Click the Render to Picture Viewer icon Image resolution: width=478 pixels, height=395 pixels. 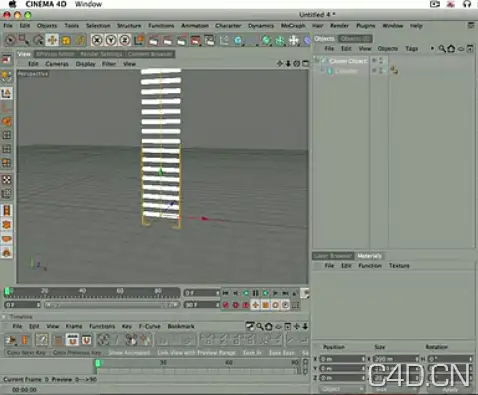(x=195, y=40)
